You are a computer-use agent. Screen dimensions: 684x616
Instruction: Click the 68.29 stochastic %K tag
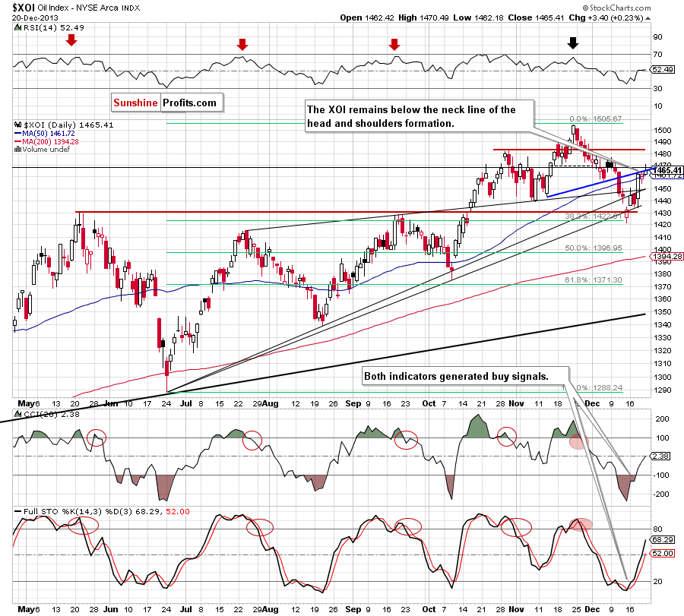click(x=662, y=540)
